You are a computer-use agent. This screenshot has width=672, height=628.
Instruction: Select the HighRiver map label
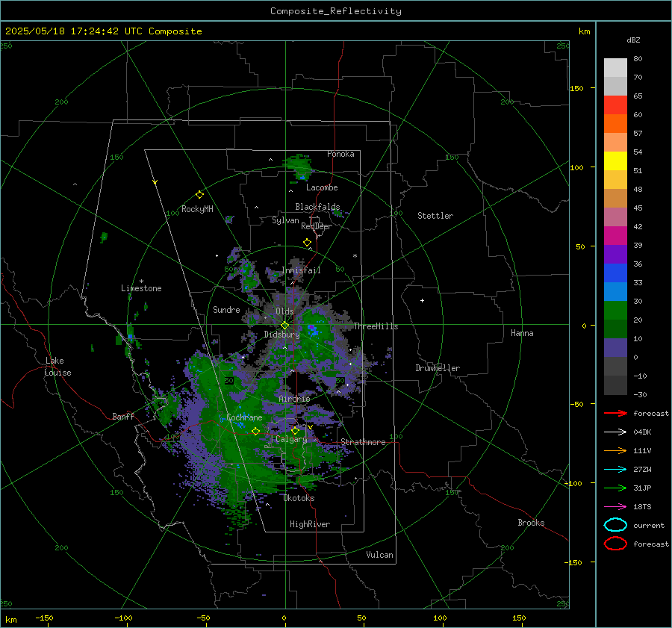click(x=310, y=524)
